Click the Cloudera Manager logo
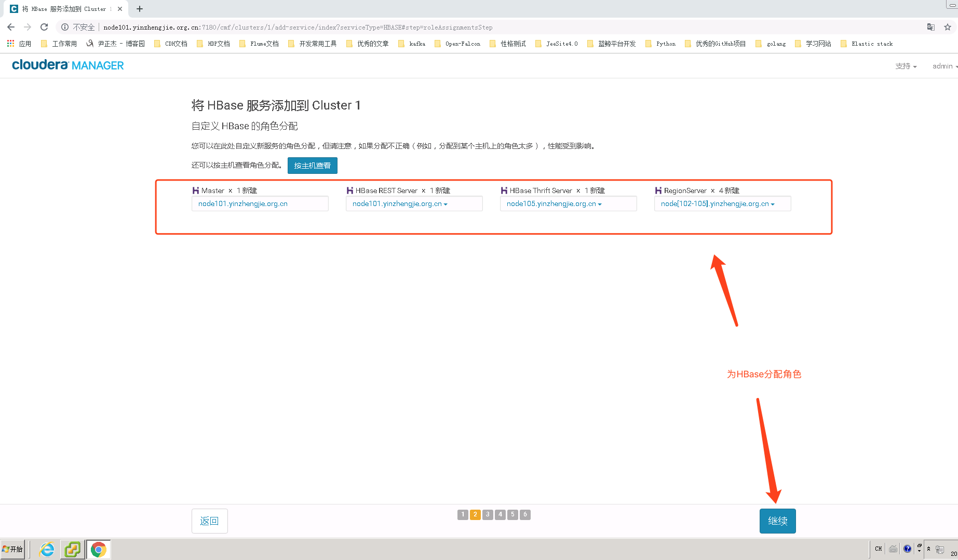Viewport: 958px width, 560px height. coord(68,65)
